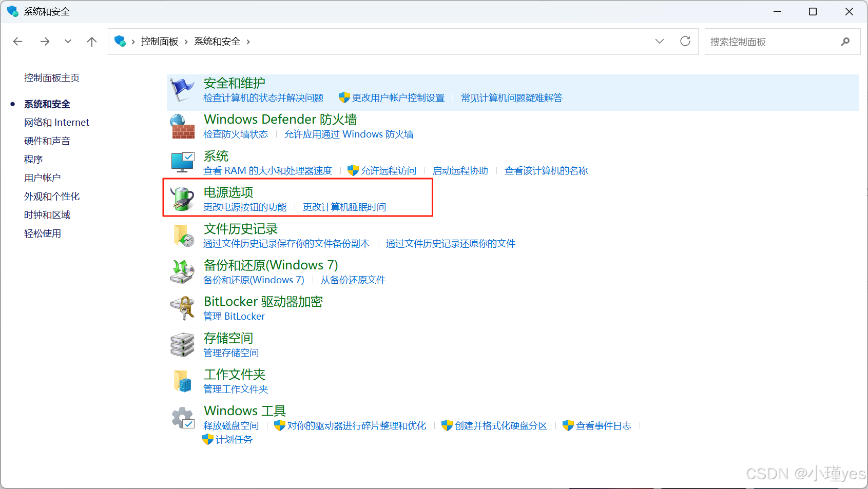The width and height of the screenshot is (868, 489).
Task: Open 通过文件历史记录保存你的文件备份副本
Action: click(286, 244)
